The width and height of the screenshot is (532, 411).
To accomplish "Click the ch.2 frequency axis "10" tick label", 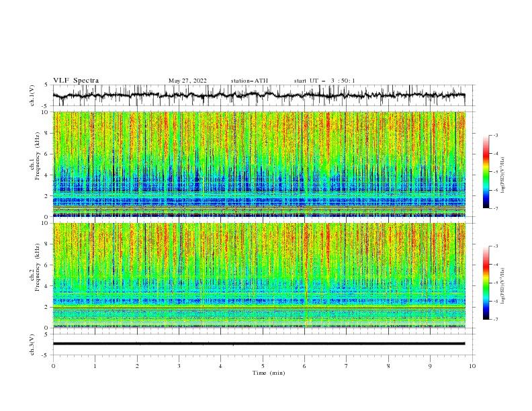I will (46, 223).
